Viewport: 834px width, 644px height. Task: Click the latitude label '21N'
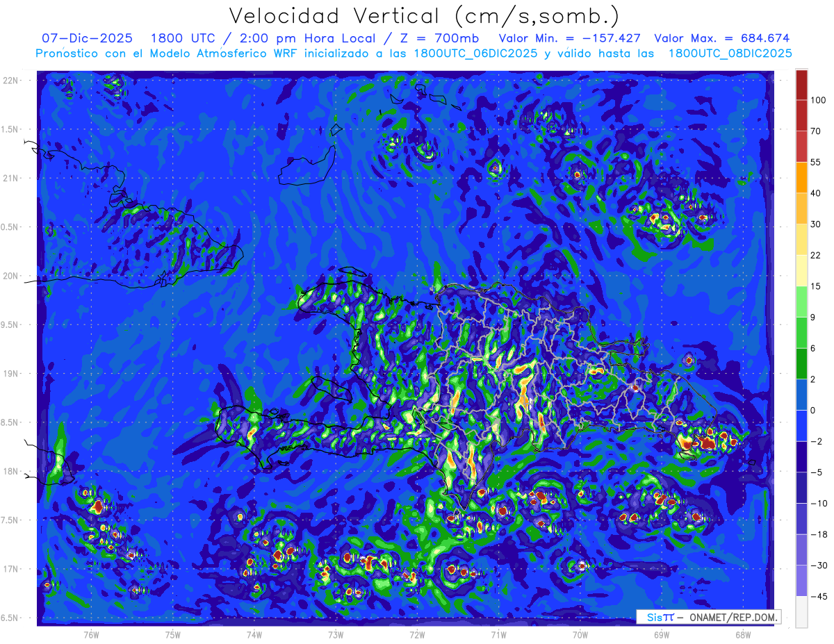(x=10, y=178)
